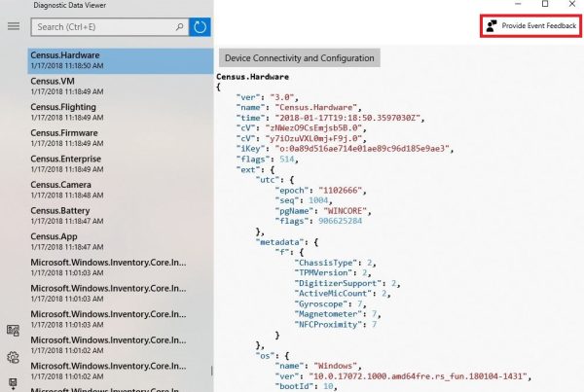Click the Device Connectivity and Configuration label
Viewport: 584px width, 392px height.
coord(299,58)
